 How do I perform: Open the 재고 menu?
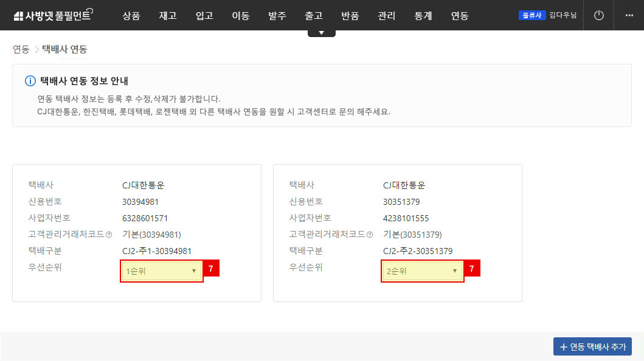167,16
